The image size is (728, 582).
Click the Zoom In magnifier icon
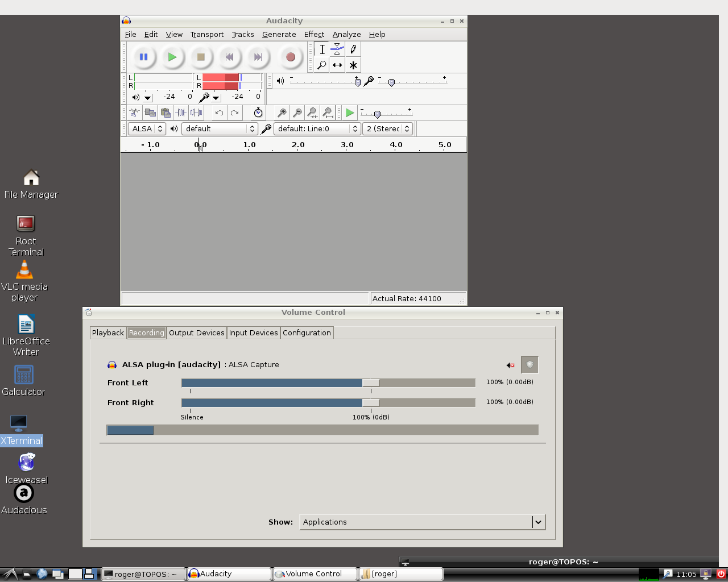[281, 112]
